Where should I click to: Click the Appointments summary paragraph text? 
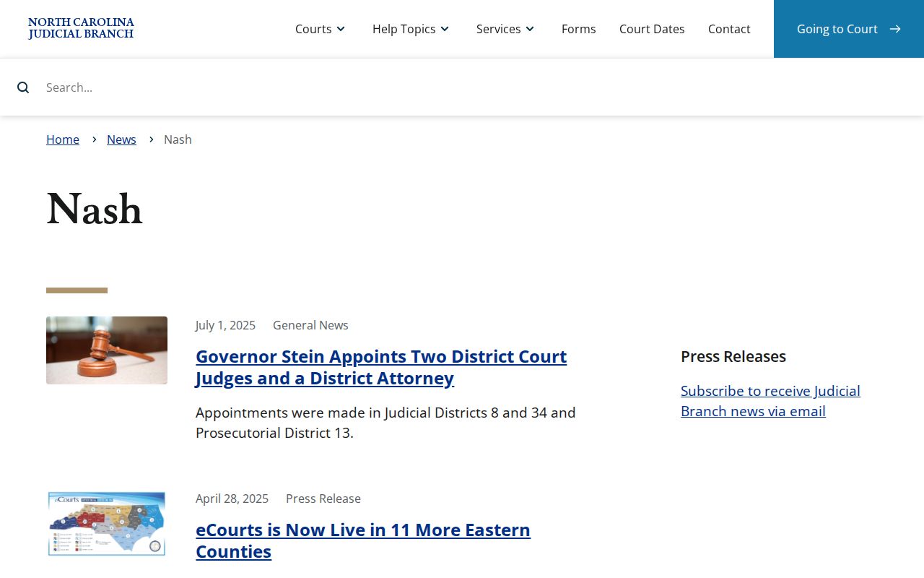pos(385,423)
